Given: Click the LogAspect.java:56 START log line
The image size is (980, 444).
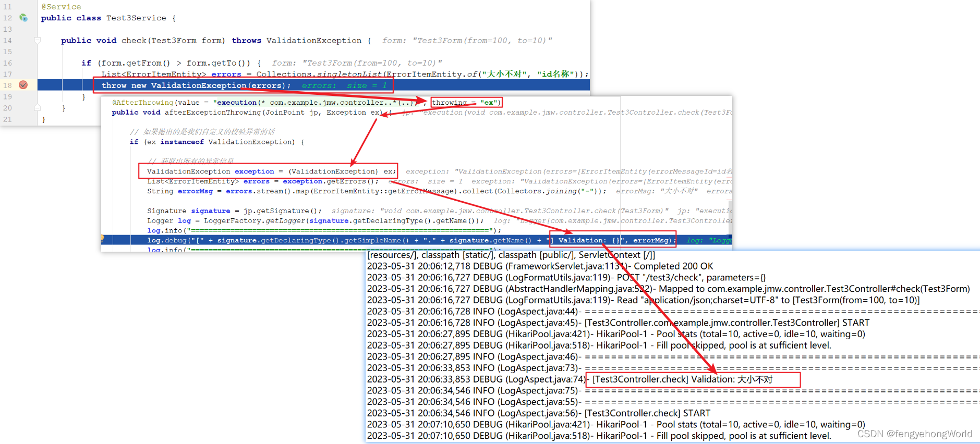Looking at the screenshot, I should 539,413.
